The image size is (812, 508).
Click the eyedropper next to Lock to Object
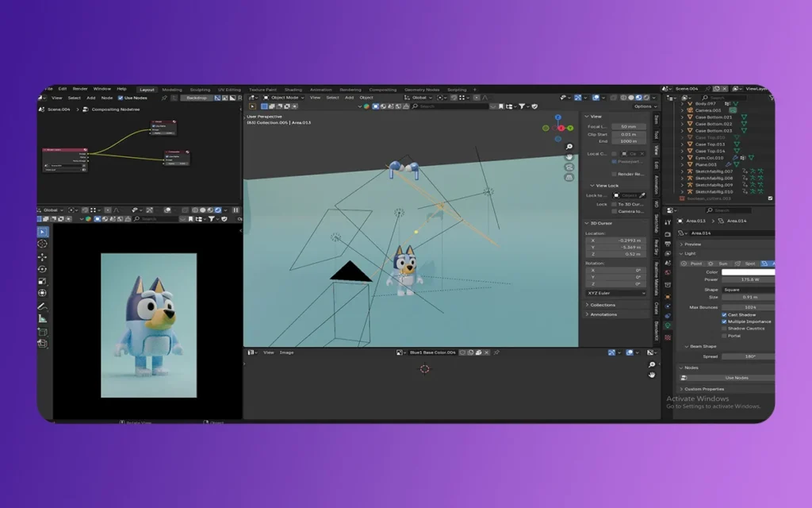[x=641, y=194]
